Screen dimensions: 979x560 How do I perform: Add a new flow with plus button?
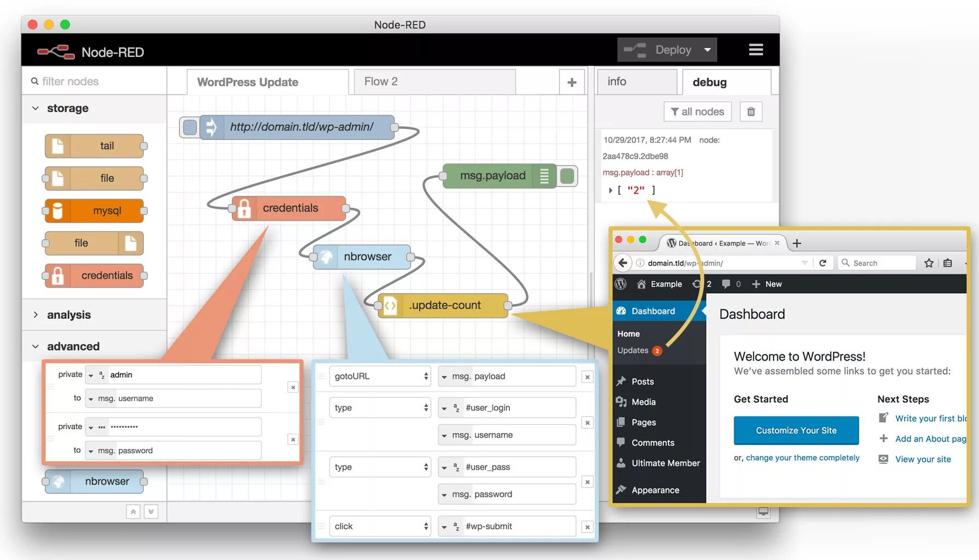(x=572, y=83)
